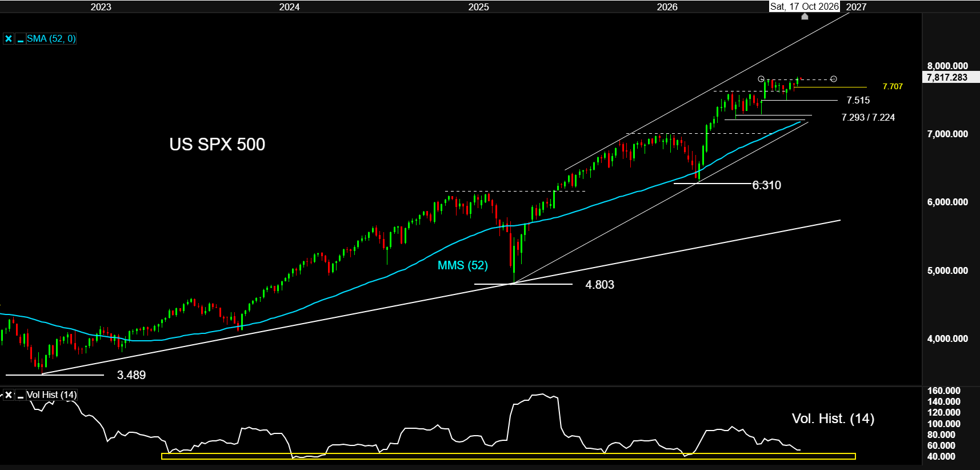Viewport: 980px width, 470px height.
Task: Click the Sat, 17 Oct 2026 date flag
Action: [x=805, y=6]
